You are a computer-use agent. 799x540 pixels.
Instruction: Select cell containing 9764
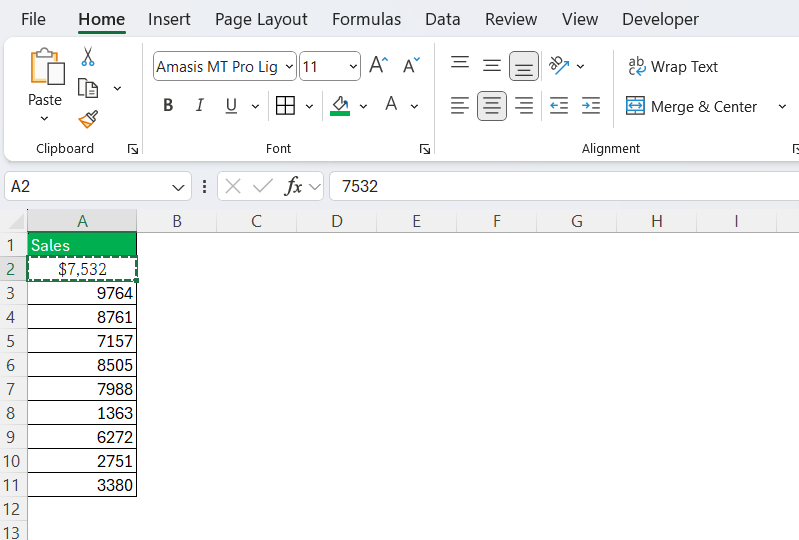82,293
